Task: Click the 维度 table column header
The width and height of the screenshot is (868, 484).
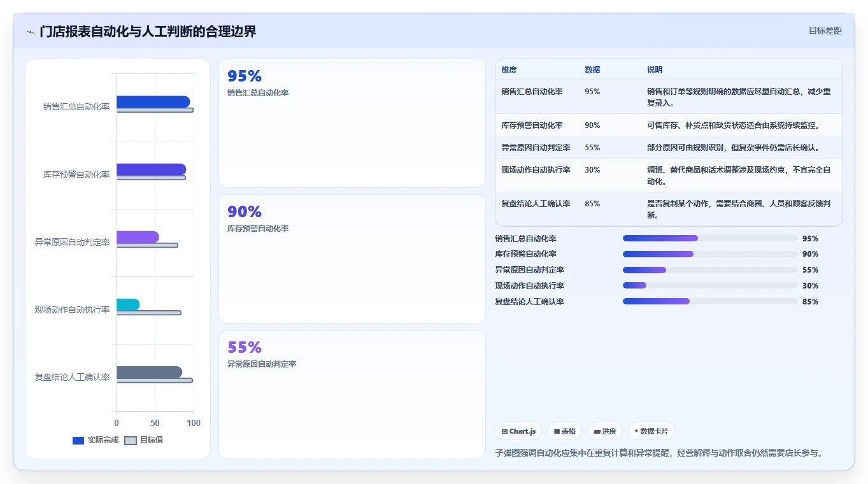Action: click(x=509, y=70)
